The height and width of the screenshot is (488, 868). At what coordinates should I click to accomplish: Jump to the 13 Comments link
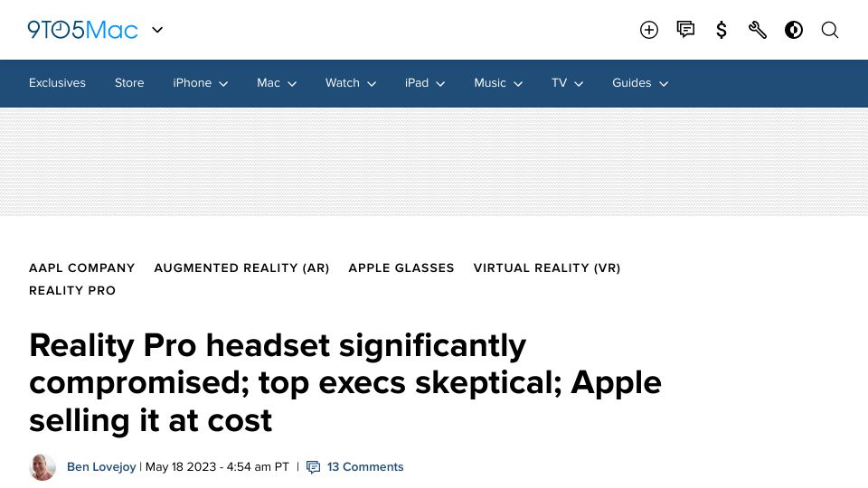(365, 467)
